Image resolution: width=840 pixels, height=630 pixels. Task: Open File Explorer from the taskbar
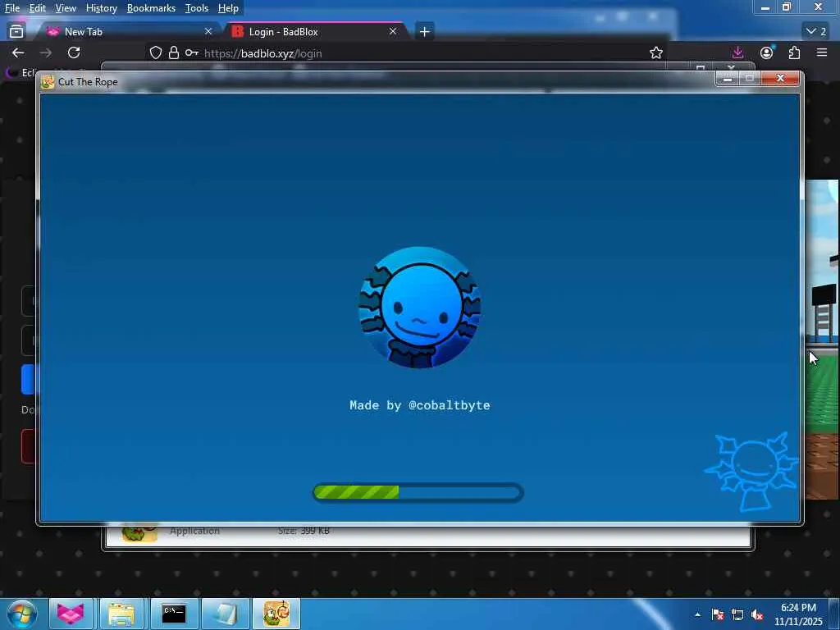click(121, 614)
